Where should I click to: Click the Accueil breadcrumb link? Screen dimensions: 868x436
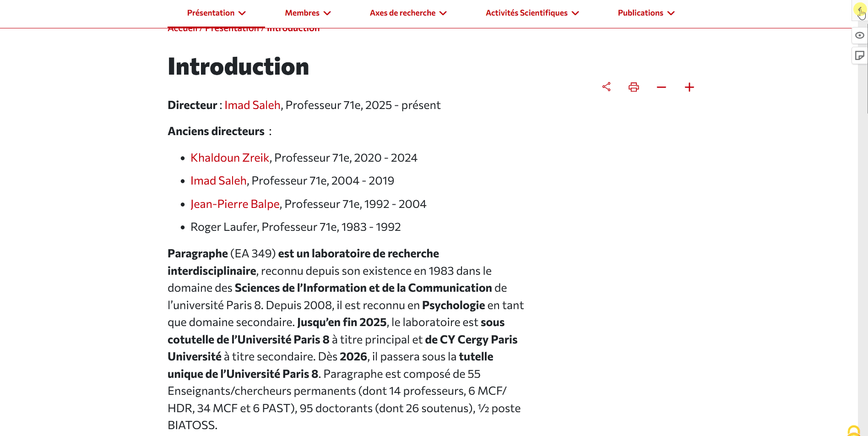[182, 29]
